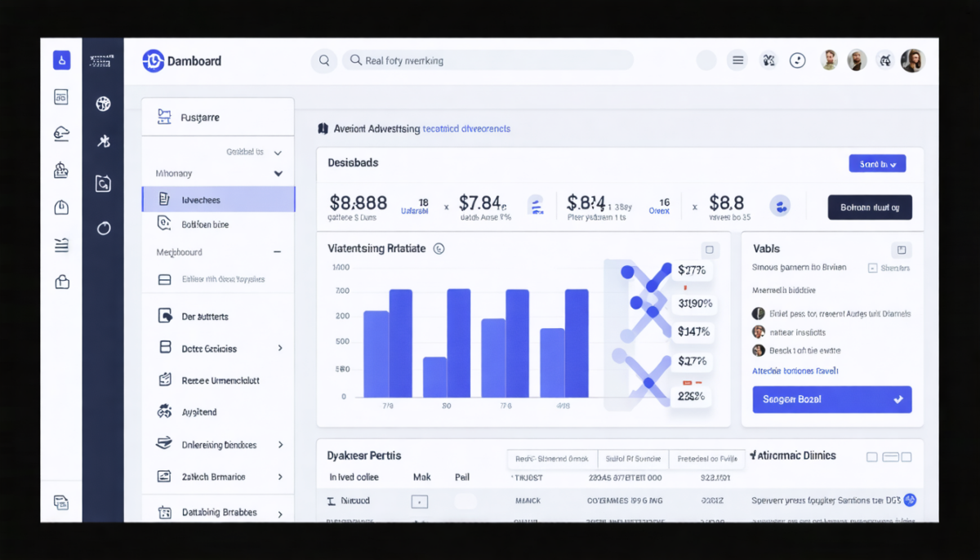Click the Fusţarre panel icon
Viewport: 980px width, 560px height.
click(x=163, y=117)
